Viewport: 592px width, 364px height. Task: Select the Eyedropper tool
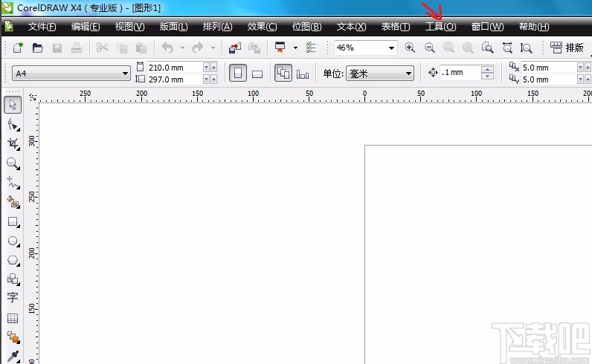point(13,356)
